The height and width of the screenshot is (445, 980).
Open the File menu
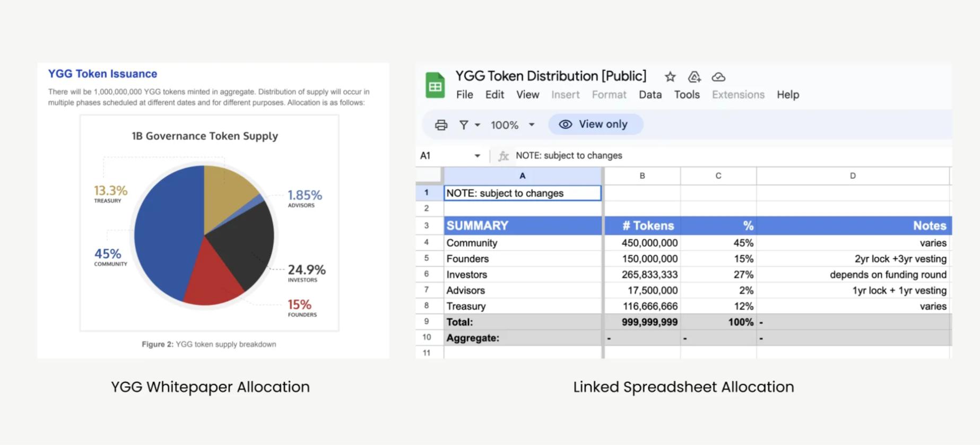point(464,94)
